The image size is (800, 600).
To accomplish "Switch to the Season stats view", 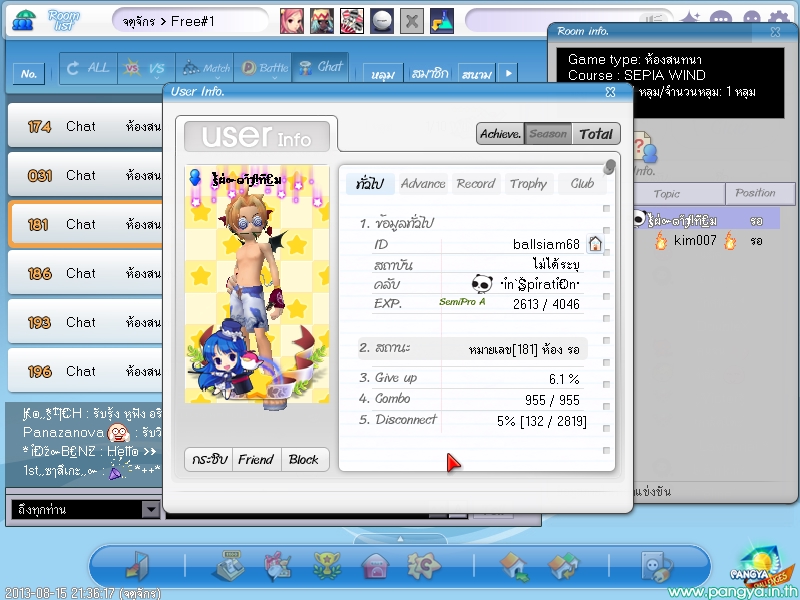I will click(548, 134).
